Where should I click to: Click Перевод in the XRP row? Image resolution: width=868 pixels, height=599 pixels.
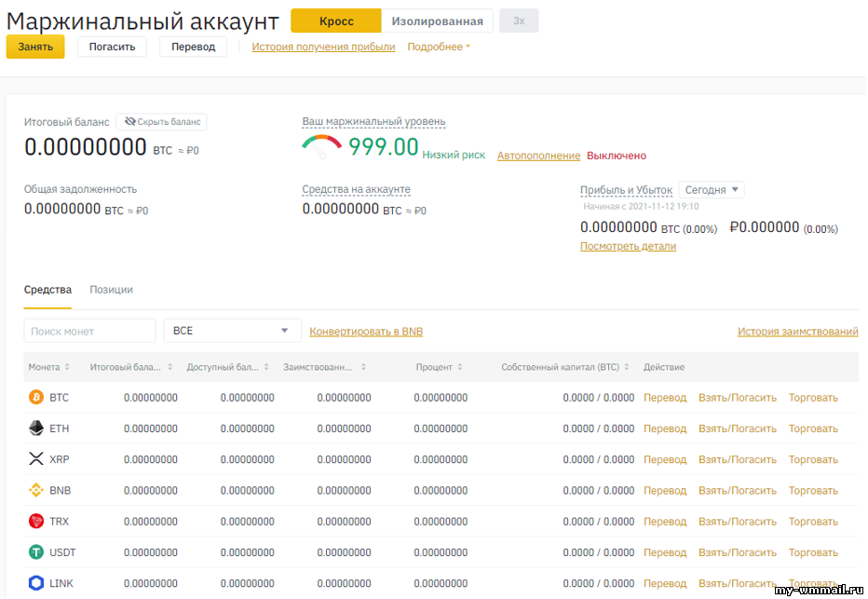tap(665, 460)
